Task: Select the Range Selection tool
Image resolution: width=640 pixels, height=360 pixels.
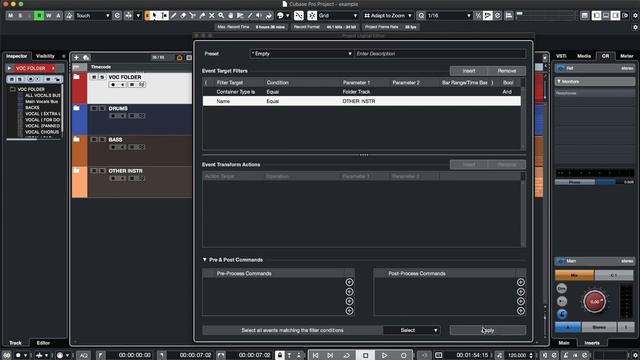Action: click(x=164, y=16)
